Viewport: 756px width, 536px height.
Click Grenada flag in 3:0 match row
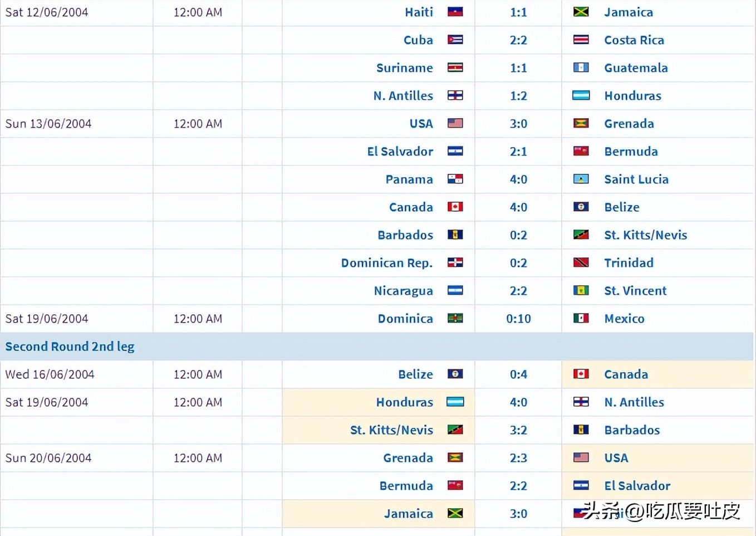(581, 123)
